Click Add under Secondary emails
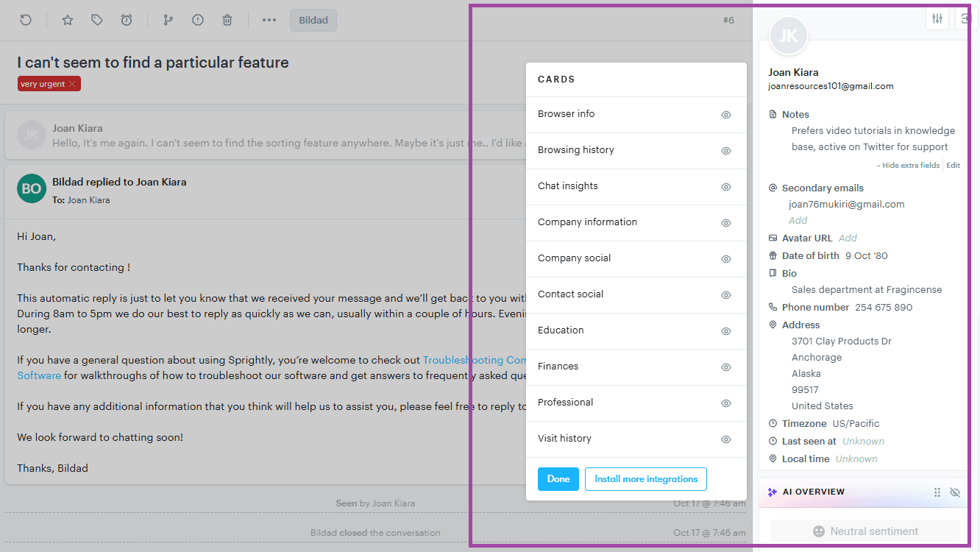Image resolution: width=980 pixels, height=552 pixels. tap(798, 220)
